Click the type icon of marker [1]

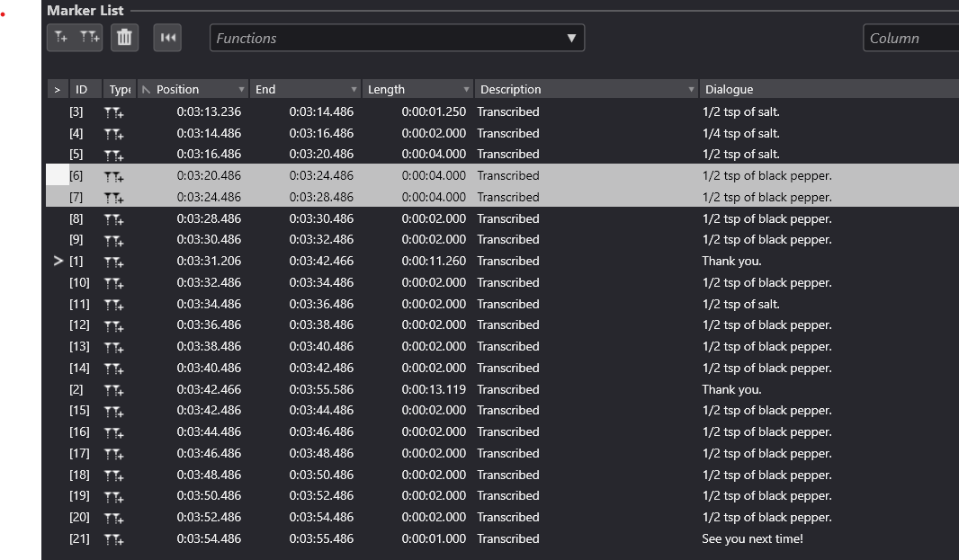(114, 262)
